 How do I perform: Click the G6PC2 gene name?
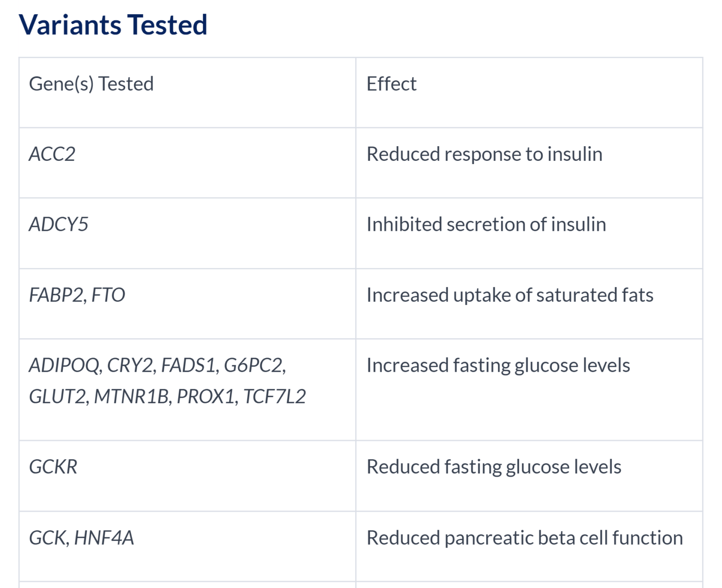(253, 366)
